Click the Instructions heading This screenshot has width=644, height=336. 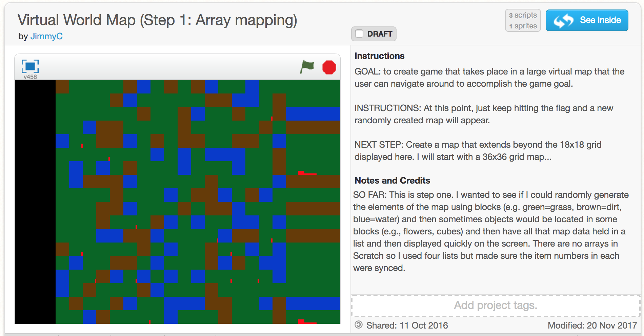pyautogui.click(x=379, y=56)
